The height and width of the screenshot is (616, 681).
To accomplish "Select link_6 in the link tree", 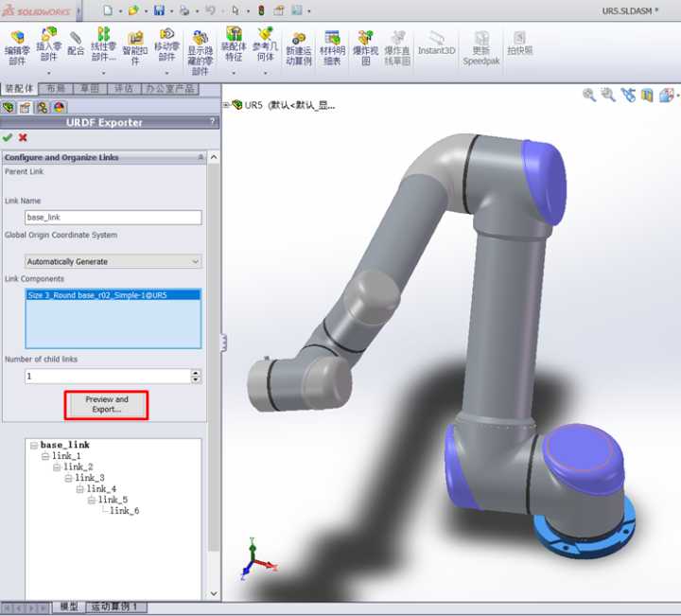I will point(125,510).
